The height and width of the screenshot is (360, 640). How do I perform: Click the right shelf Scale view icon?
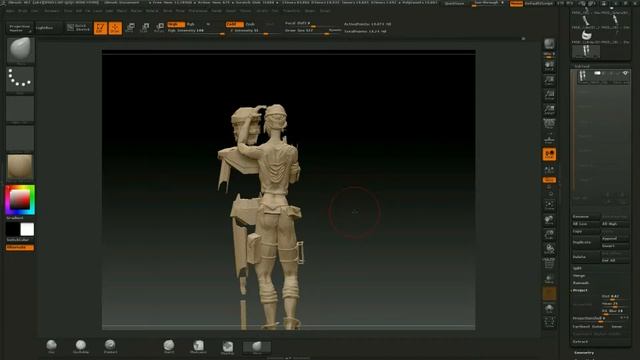point(549,235)
